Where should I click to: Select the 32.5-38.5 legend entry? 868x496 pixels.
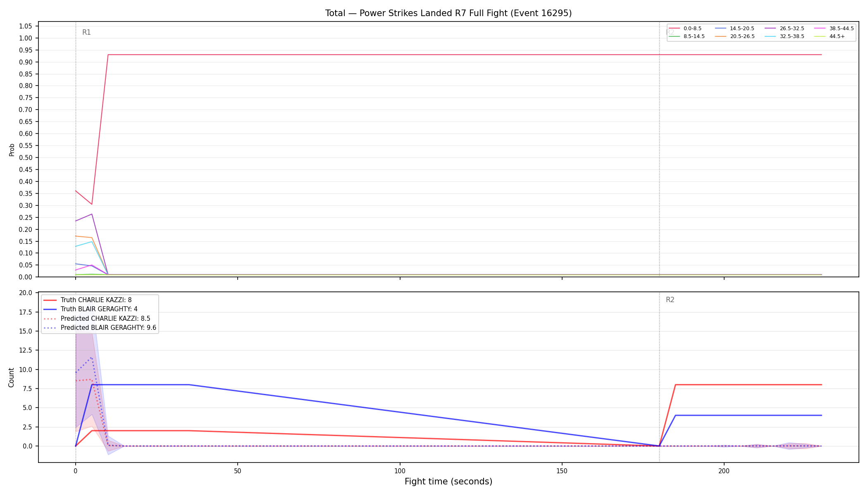click(x=785, y=36)
